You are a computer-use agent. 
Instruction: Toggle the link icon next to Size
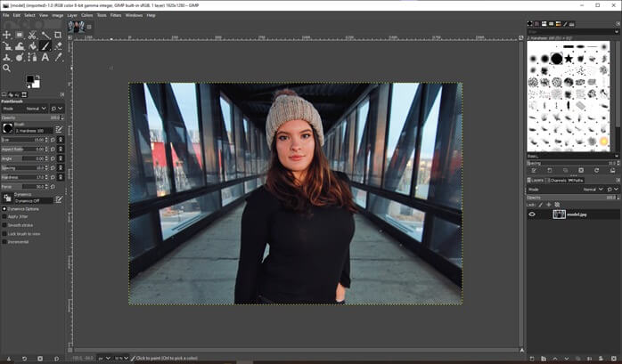point(61,140)
